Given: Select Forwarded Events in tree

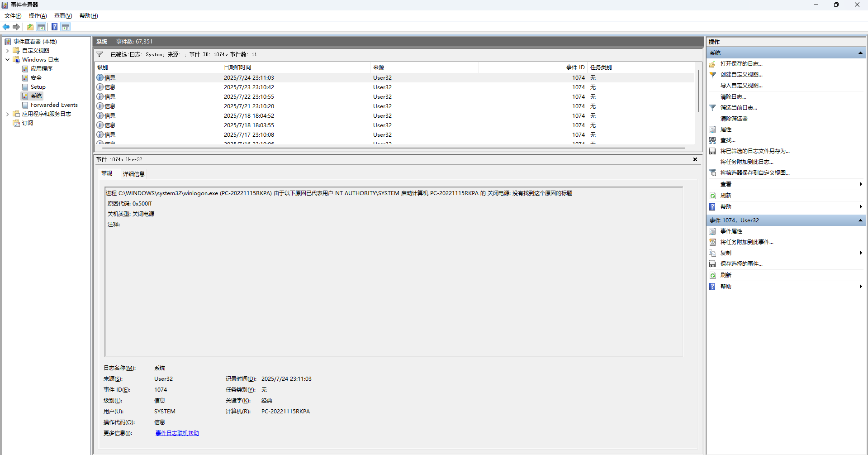Looking at the screenshot, I should 54,105.
